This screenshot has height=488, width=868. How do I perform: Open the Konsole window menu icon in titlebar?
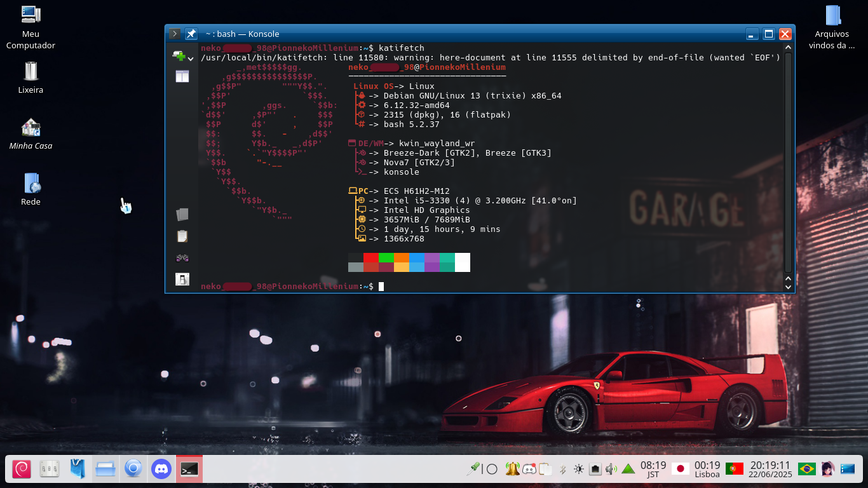coord(175,34)
